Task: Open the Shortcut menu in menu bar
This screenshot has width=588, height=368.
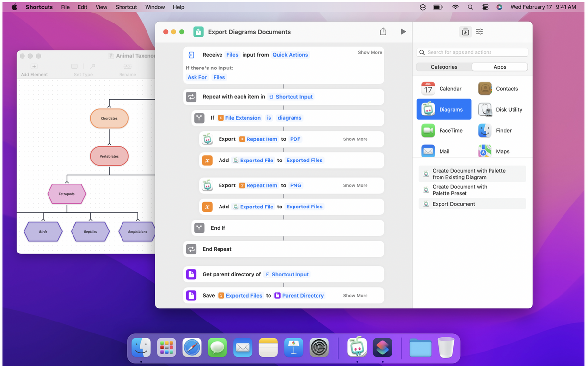Action: [126, 7]
